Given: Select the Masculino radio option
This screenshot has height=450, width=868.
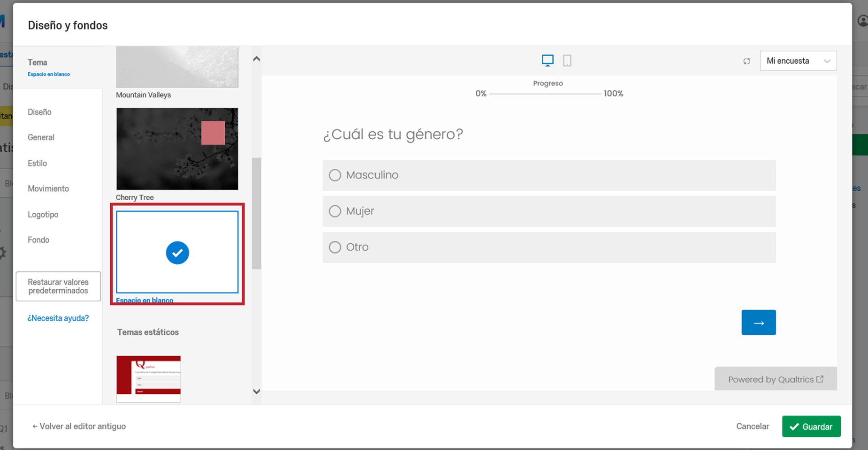Looking at the screenshot, I should tap(335, 175).
